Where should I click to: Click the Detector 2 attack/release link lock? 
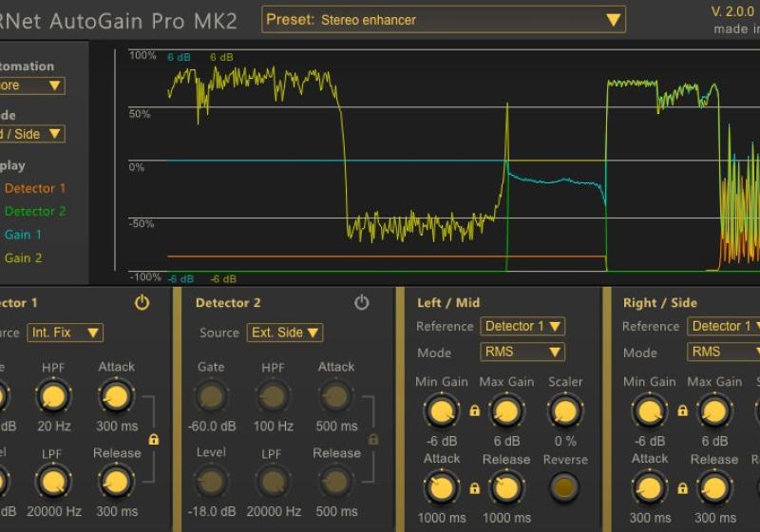373,440
